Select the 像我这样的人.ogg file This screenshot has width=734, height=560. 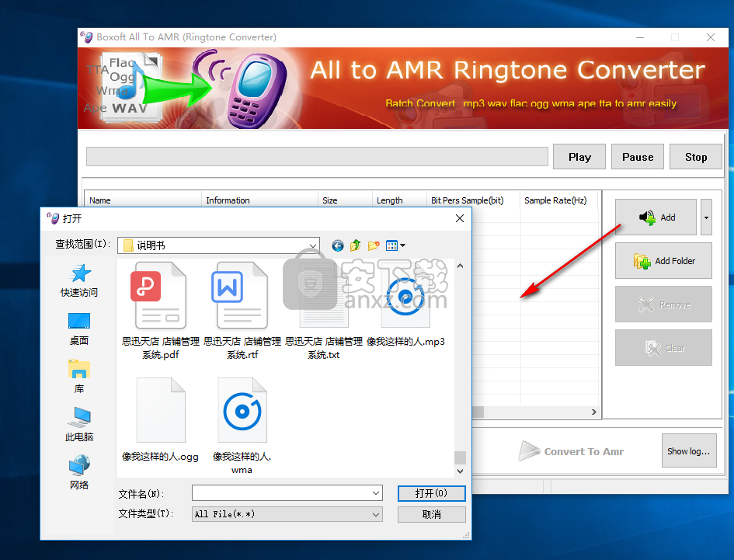pyautogui.click(x=161, y=420)
